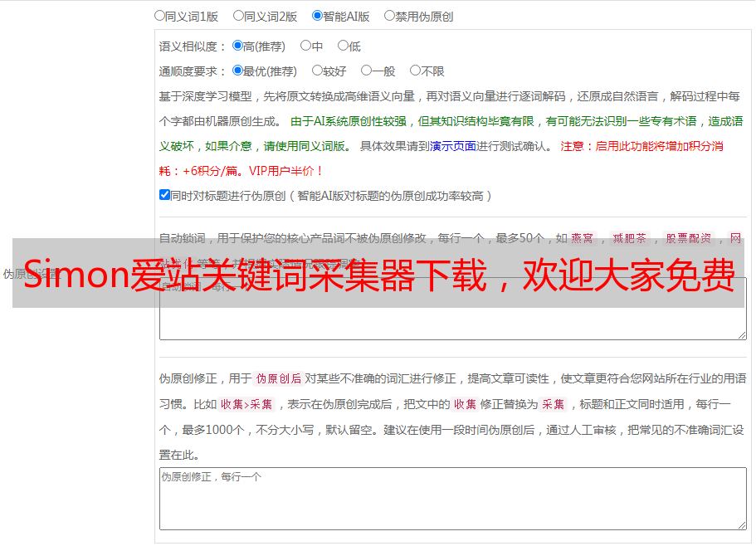Grab the 自动锁词 textarea resize handle

click(x=742, y=335)
